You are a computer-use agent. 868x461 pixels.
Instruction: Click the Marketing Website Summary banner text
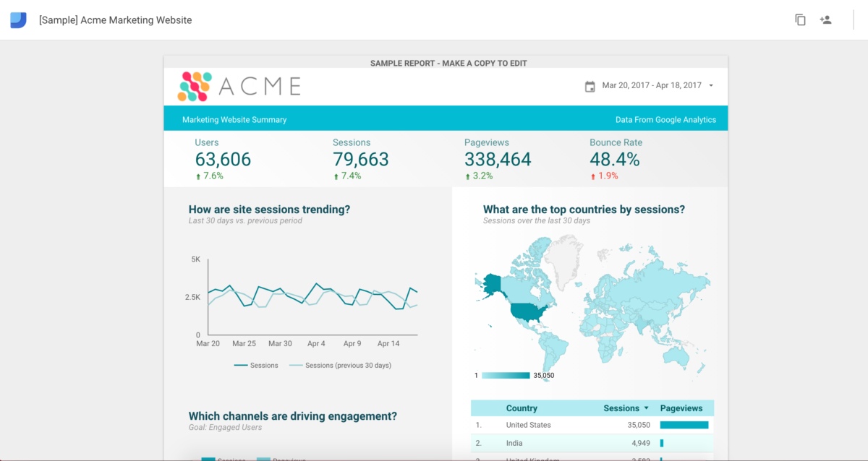[x=234, y=120]
